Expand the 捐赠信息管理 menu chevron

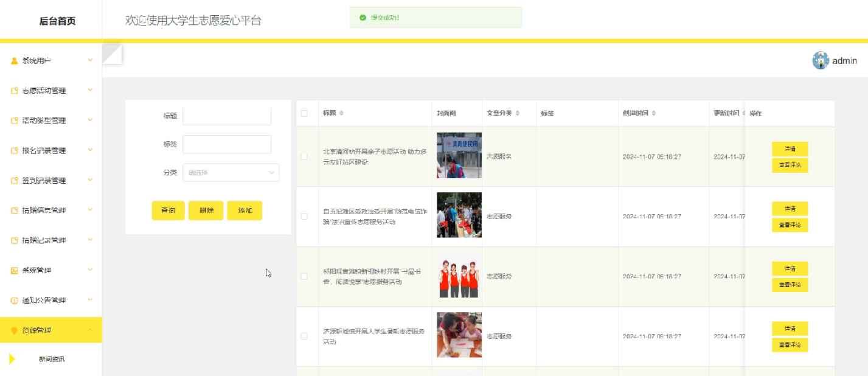(x=90, y=210)
